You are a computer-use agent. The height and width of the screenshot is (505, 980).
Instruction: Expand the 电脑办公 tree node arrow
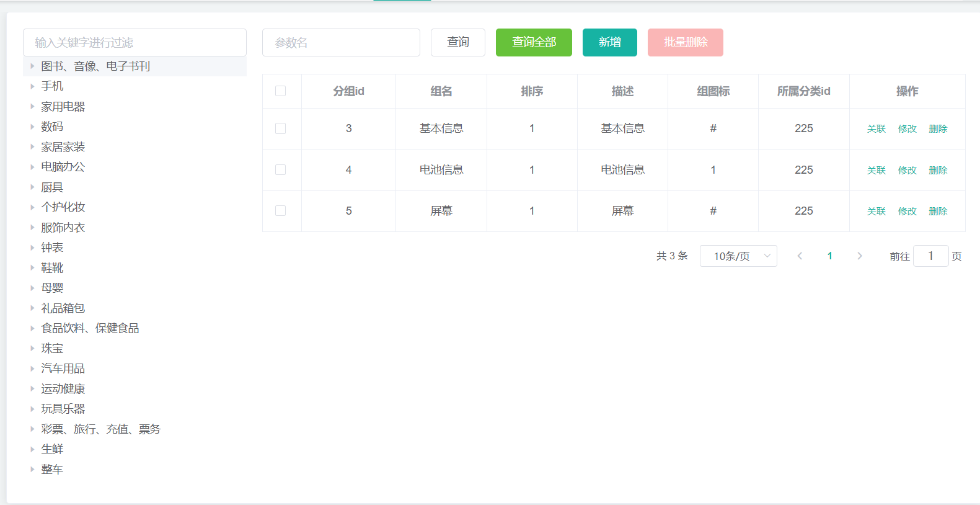[32, 167]
